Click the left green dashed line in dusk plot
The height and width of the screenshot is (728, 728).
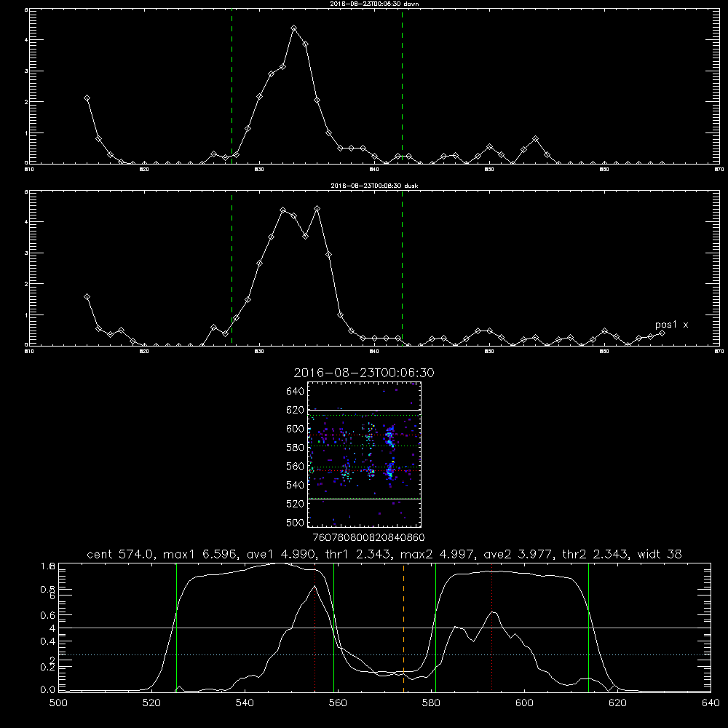232,269
